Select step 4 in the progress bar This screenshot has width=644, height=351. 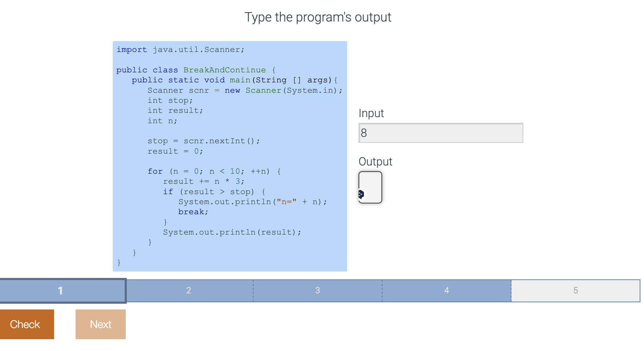pos(446,291)
